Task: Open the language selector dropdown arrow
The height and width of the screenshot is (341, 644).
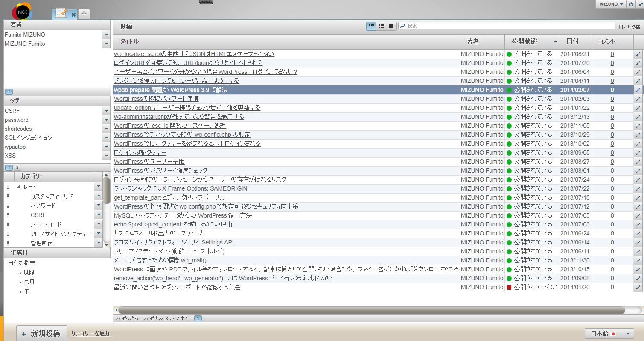Action: (x=627, y=334)
